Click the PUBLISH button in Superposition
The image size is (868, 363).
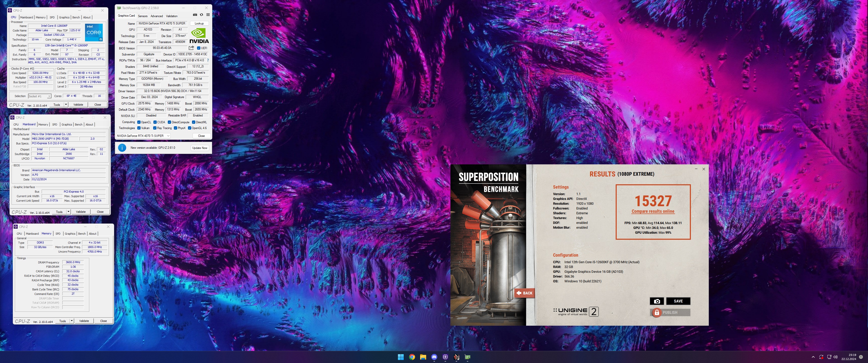pyautogui.click(x=670, y=313)
